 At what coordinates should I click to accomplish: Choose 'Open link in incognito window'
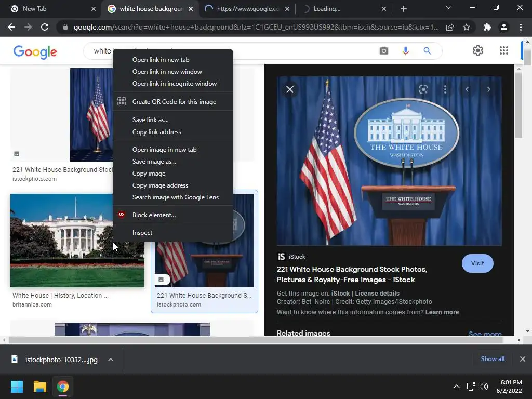click(x=172, y=84)
